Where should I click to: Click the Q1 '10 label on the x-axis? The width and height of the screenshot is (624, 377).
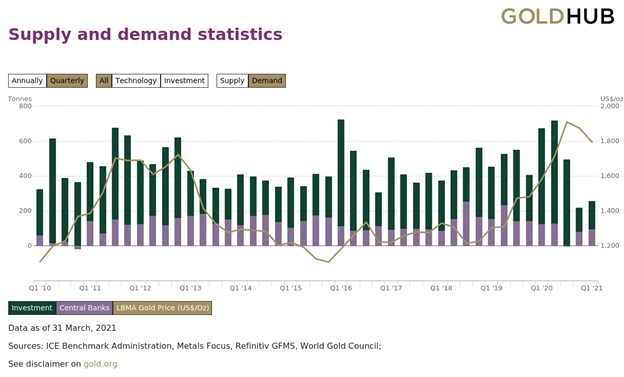pyautogui.click(x=40, y=288)
